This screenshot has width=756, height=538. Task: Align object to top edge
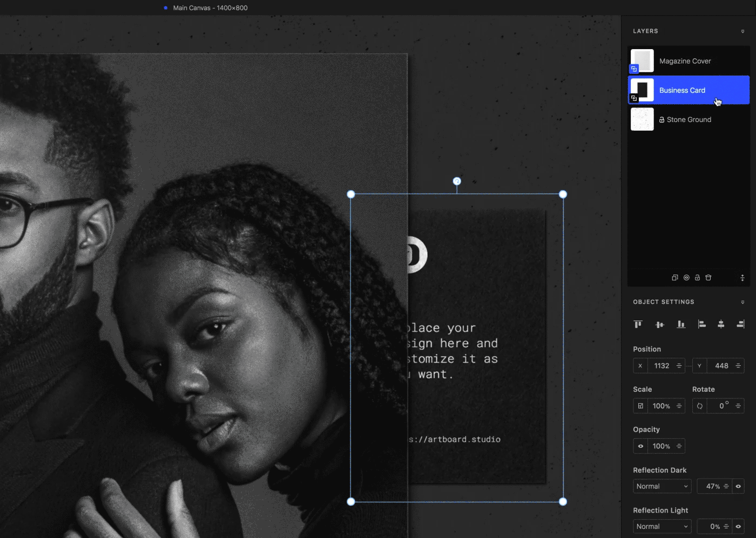tap(638, 324)
